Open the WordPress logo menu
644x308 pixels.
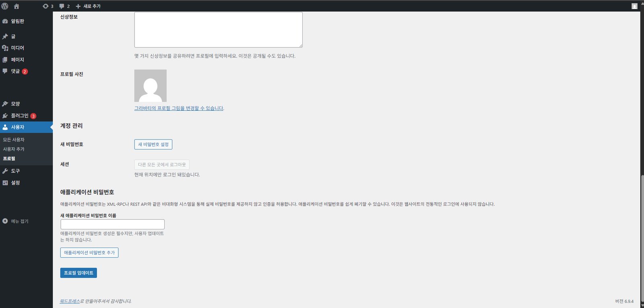pyautogui.click(x=5, y=6)
